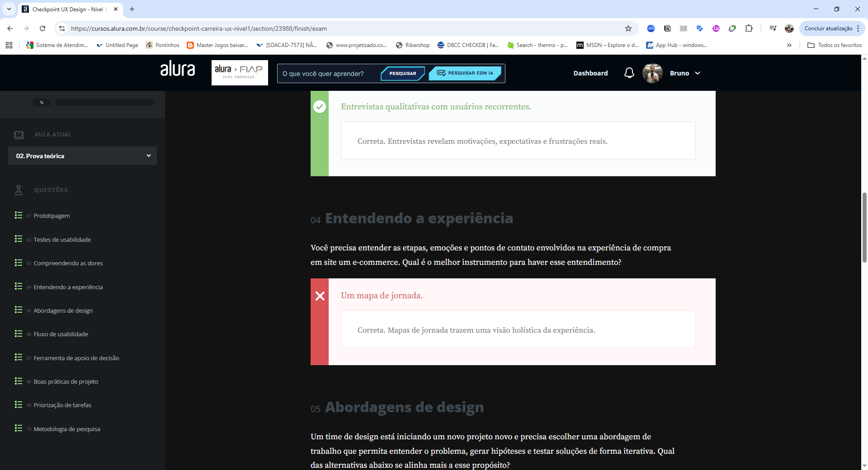Screen dimensions: 868x470
Task: Go to the Dashboard
Action: tap(590, 73)
